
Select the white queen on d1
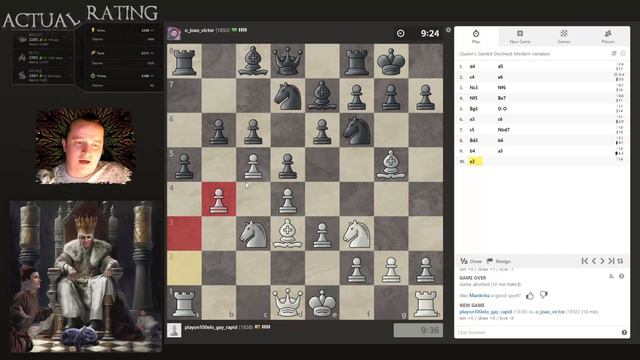pos(288,302)
